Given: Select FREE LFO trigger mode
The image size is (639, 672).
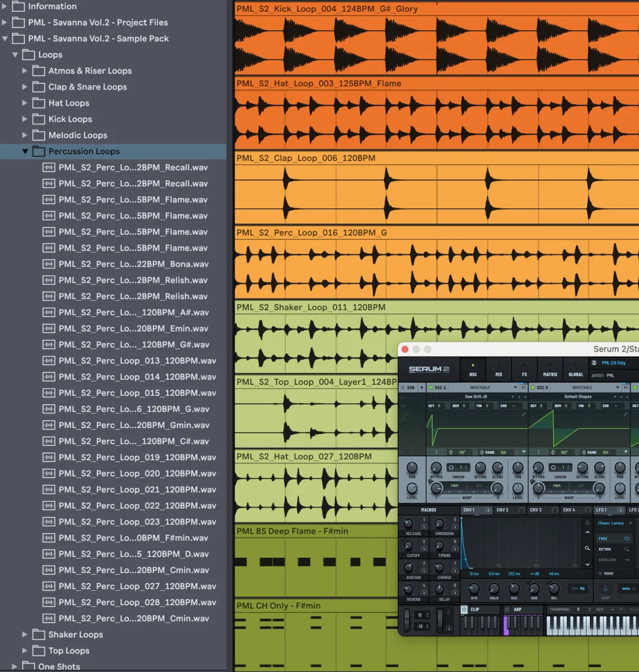Looking at the screenshot, I should click(x=614, y=538).
